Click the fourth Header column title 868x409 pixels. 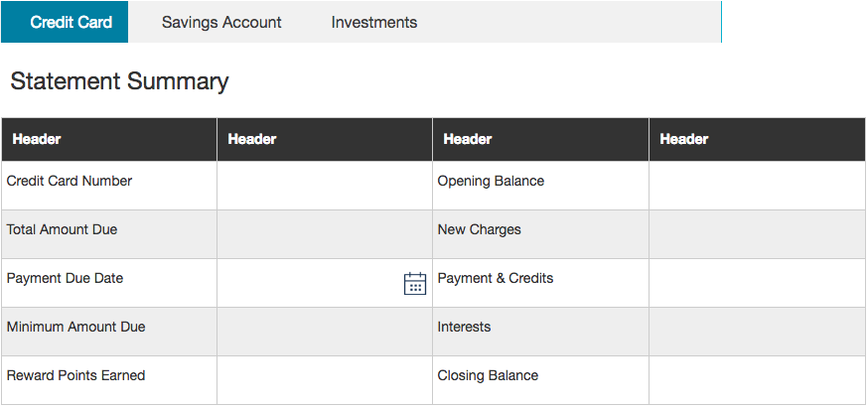(683, 139)
